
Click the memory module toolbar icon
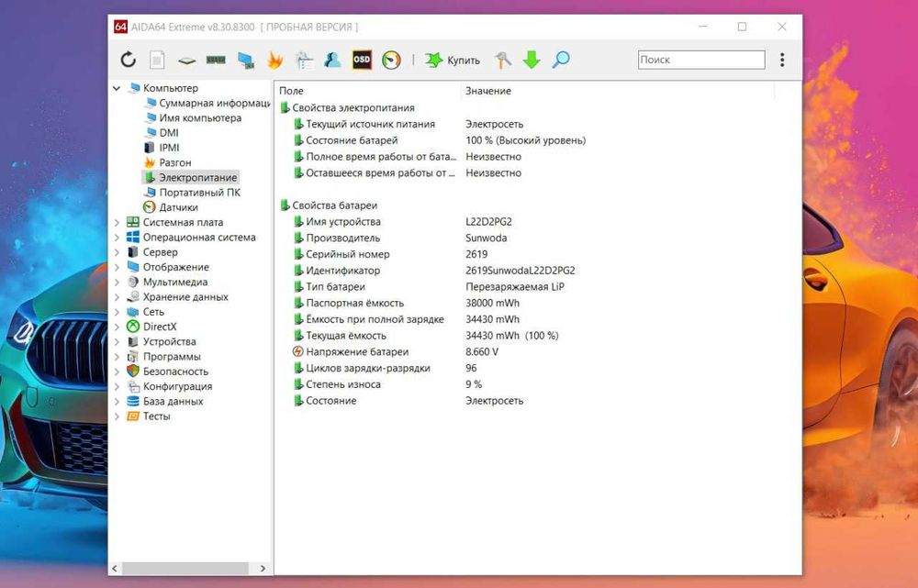(x=216, y=60)
